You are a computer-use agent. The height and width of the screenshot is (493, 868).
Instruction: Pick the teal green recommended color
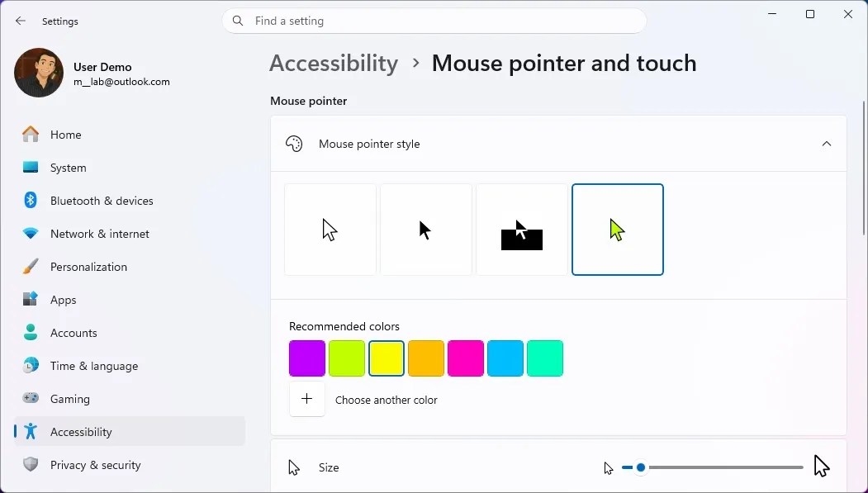coord(545,358)
